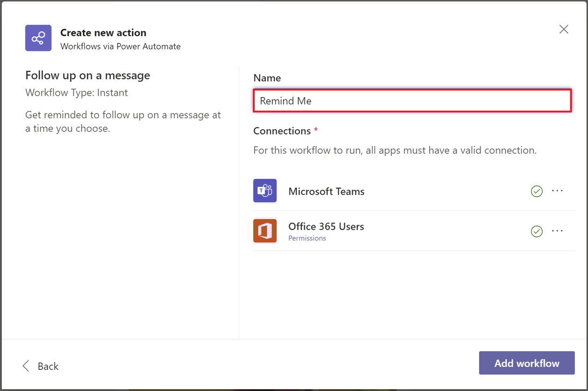Click the Workflows via Power Automate icon

[38, 38]
